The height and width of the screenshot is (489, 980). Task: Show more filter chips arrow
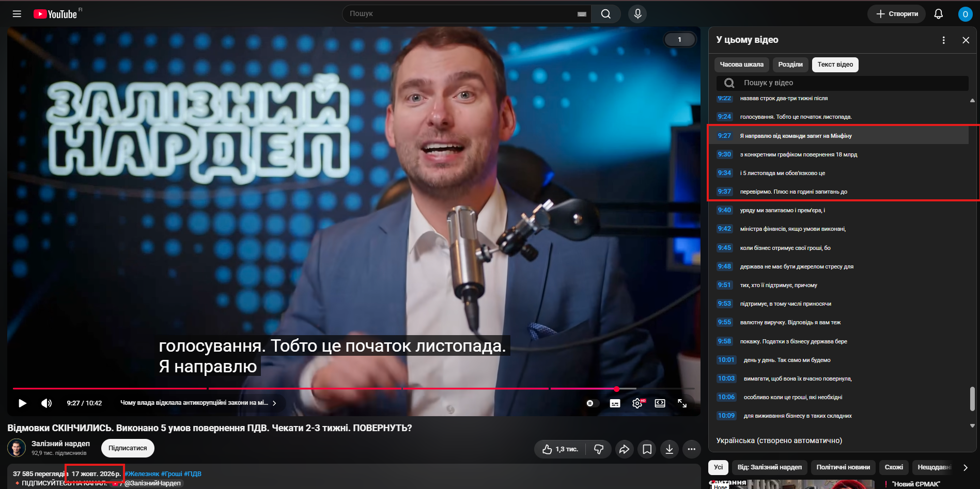click(965, 467)
